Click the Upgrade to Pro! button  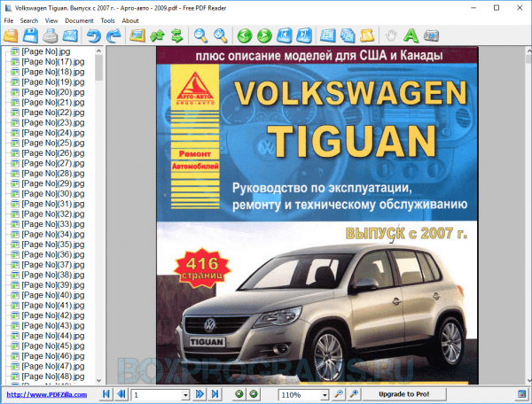click(x=403, y=394)
